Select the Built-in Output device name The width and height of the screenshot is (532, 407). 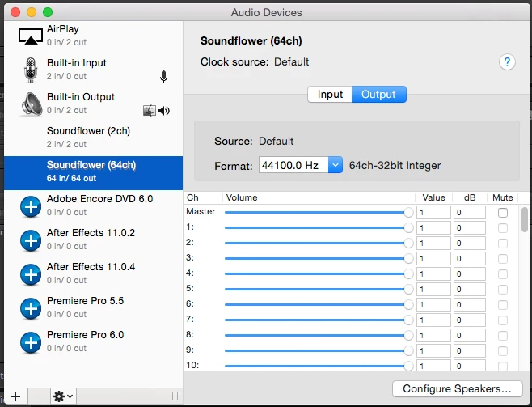[x=81, y=97]
